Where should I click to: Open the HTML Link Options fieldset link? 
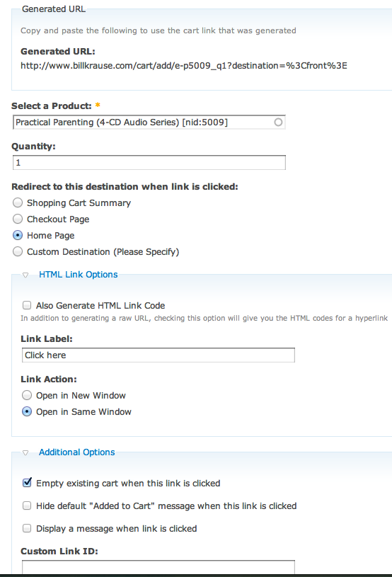click(x=79, y=275)
